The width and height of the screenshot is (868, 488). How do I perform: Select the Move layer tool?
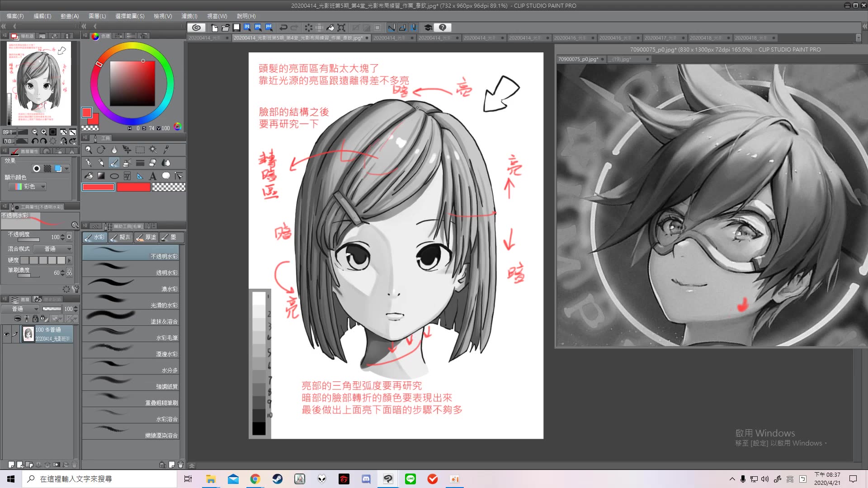(x=127, y=150)
